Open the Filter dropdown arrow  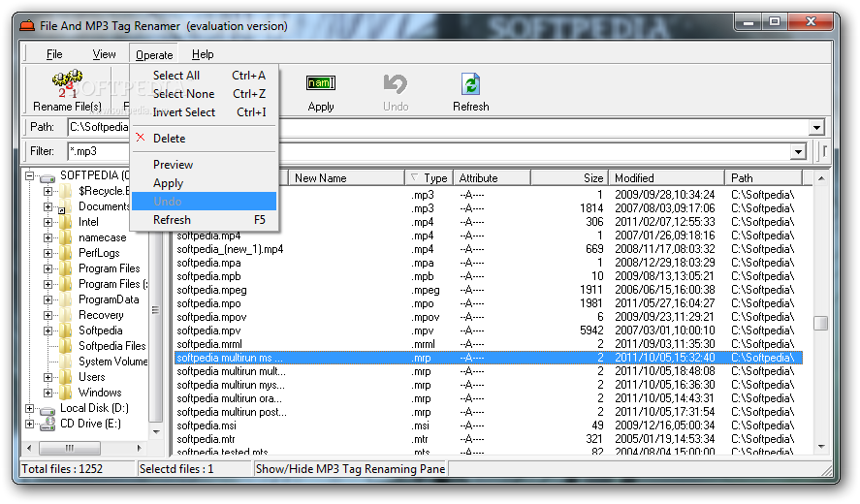pyautogui.click(x=798, y=151)
